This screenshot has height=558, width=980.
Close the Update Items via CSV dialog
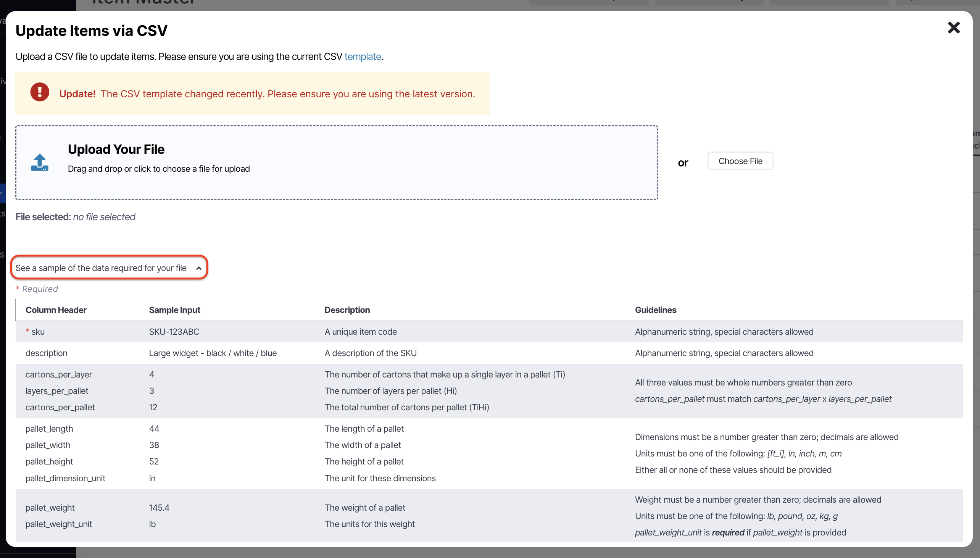tap(953, 27)
